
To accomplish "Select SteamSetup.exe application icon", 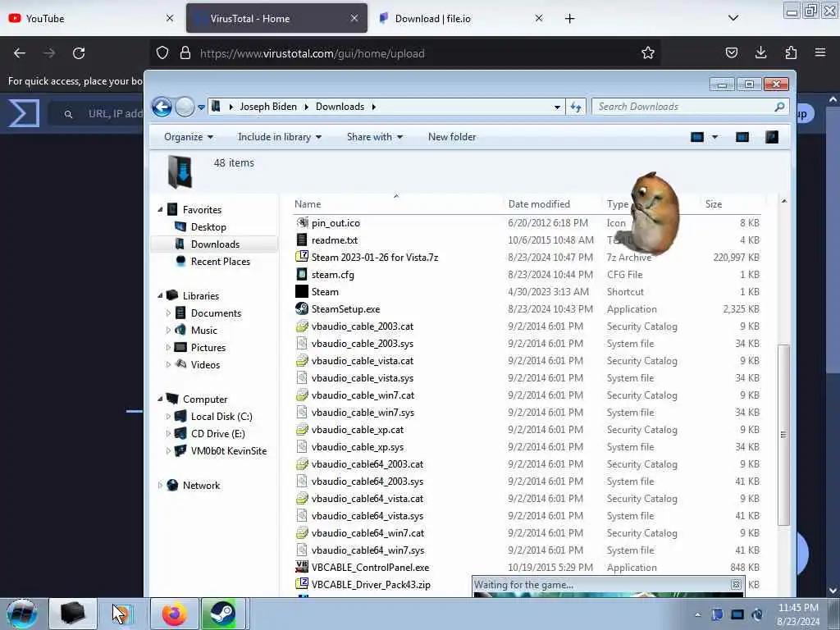I will click(302, 308).
